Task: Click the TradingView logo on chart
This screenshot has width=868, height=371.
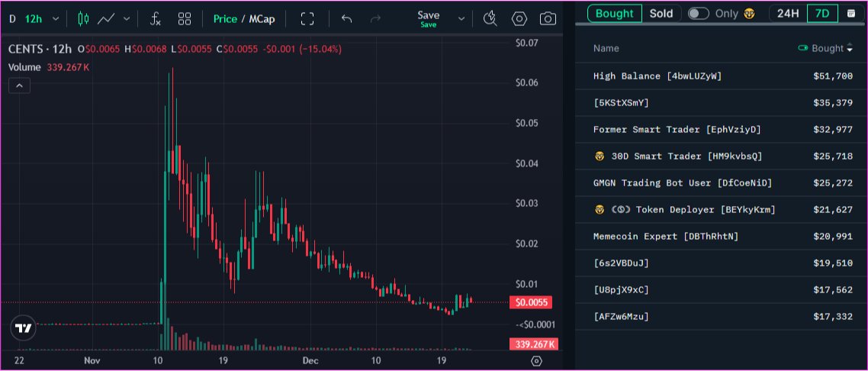Action: coord(23,328)
